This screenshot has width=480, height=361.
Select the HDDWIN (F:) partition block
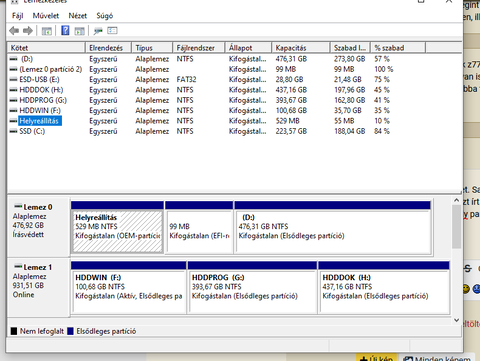(x=129, y=288)
